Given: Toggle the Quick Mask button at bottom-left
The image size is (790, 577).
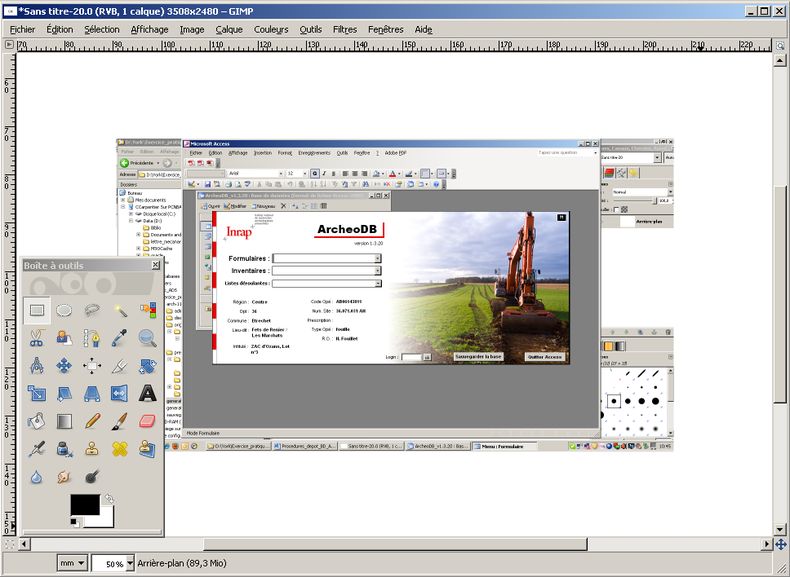Looking at the screenshot, I should point(10,544).
